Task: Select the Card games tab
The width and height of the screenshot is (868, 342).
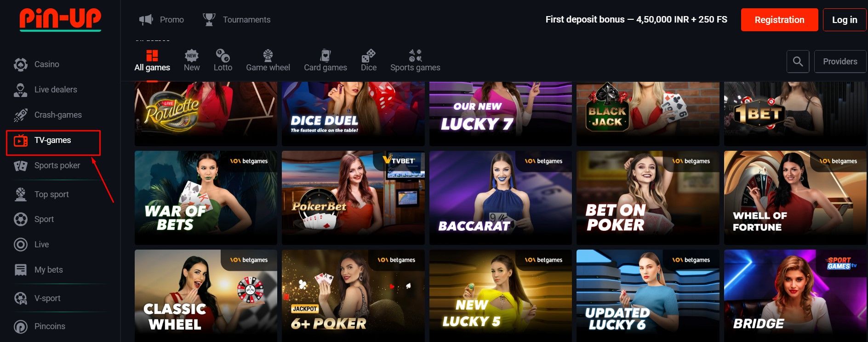Action: coord(325,61)
